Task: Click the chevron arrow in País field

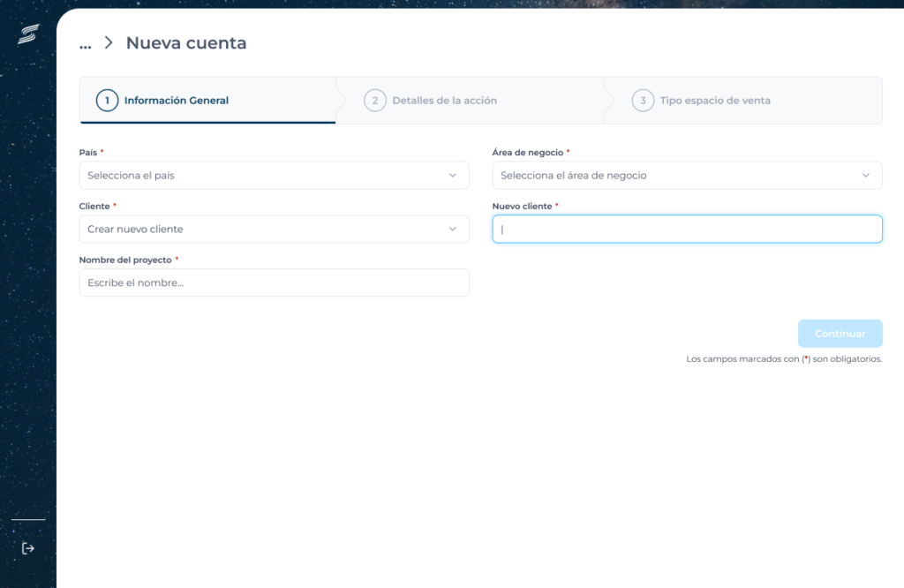Action: coord(453,176)
